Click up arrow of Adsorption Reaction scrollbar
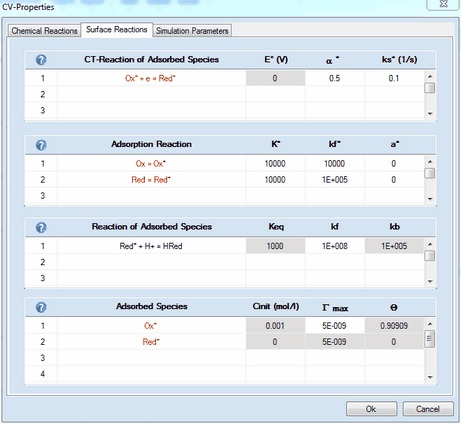The width and height of the screenshot is (461, 424). coord(430,162)
